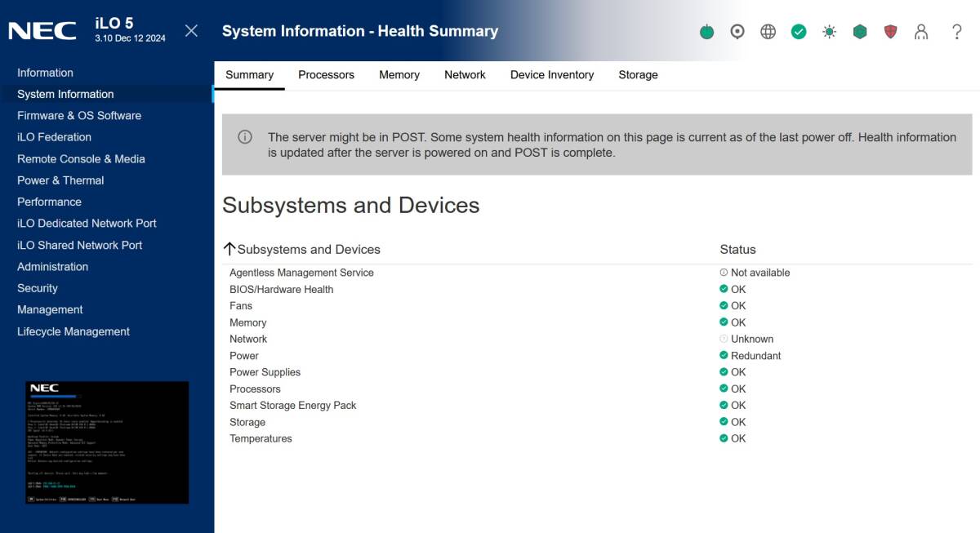Open the Storage tab
This screenshot has width=980, height=533.
coord(638,75)
